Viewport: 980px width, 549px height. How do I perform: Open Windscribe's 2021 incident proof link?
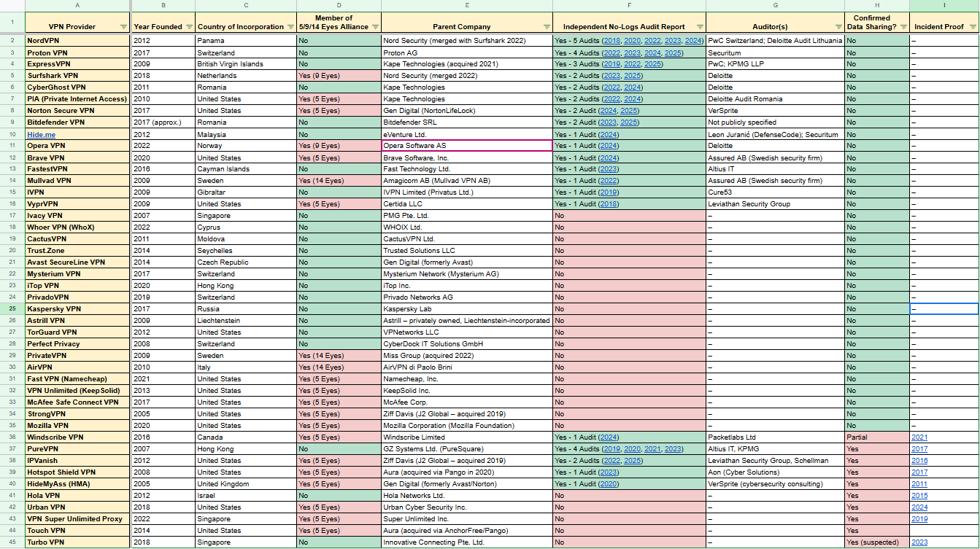919,437
